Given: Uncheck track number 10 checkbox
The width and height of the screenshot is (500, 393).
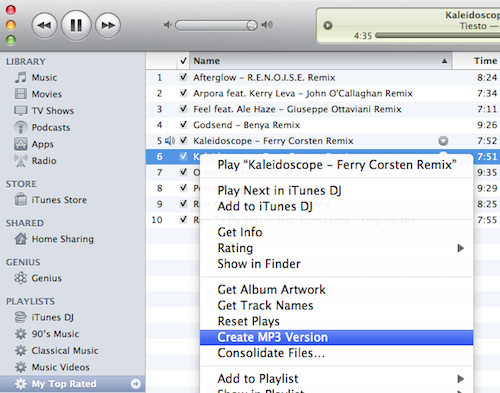Looking at the screenshot, I should click(183, 220).
